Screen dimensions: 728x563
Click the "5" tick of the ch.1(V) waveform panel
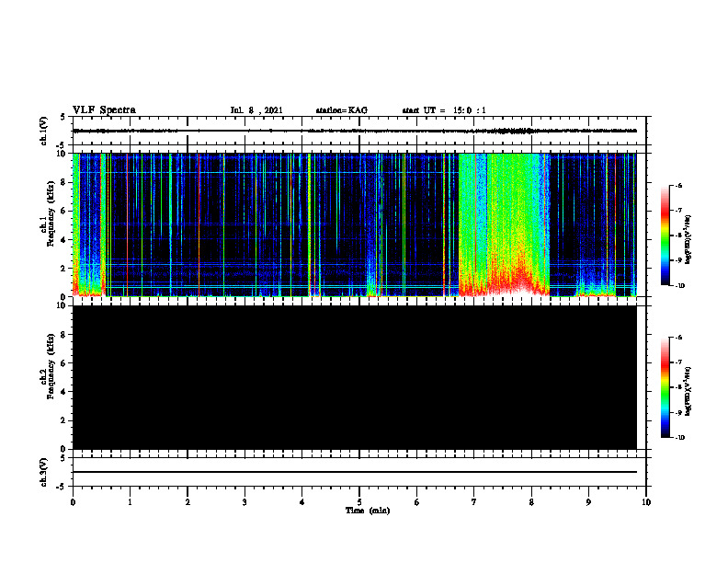(x=63, y=118)
